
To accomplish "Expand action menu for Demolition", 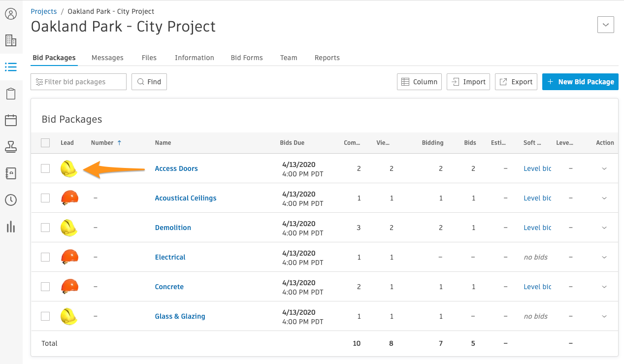I will 604,228.
